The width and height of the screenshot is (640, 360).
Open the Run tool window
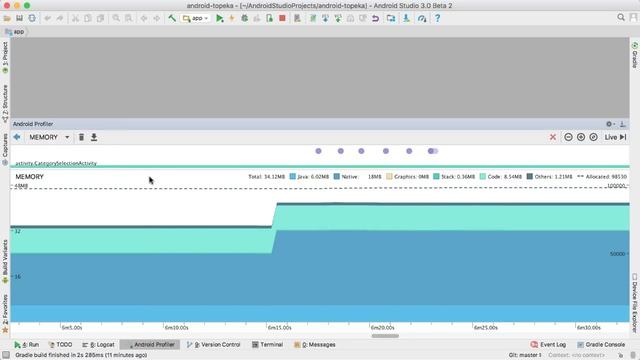[x=27, y=344]
